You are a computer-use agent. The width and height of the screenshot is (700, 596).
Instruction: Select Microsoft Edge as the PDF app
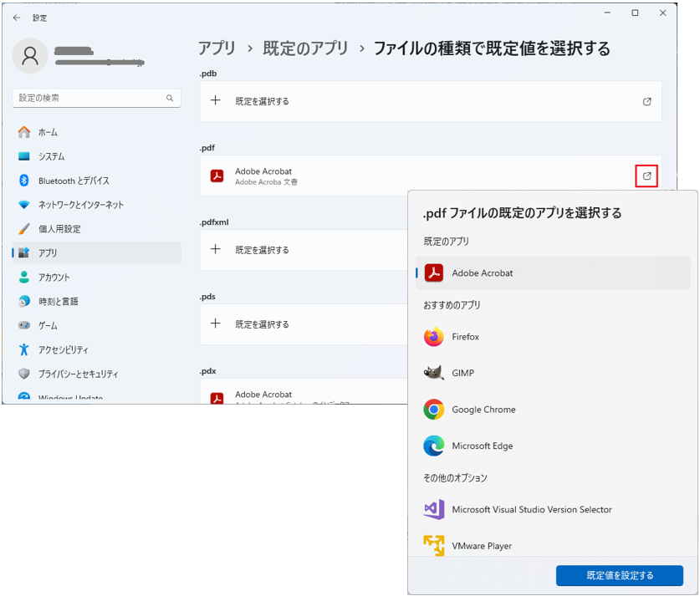tap(553, 446)
